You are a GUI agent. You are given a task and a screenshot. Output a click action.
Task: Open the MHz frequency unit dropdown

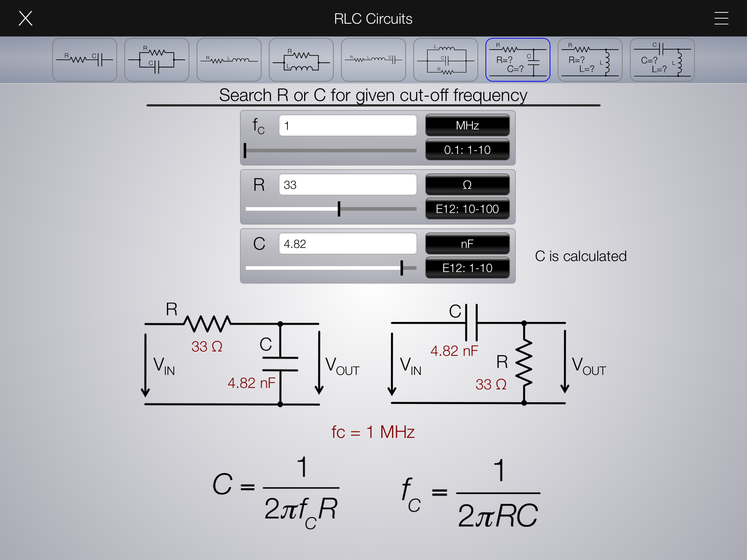click(467, 125)
